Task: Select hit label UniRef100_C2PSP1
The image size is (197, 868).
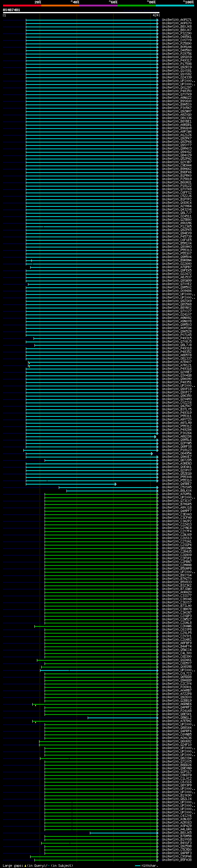Action: [177, 558]
